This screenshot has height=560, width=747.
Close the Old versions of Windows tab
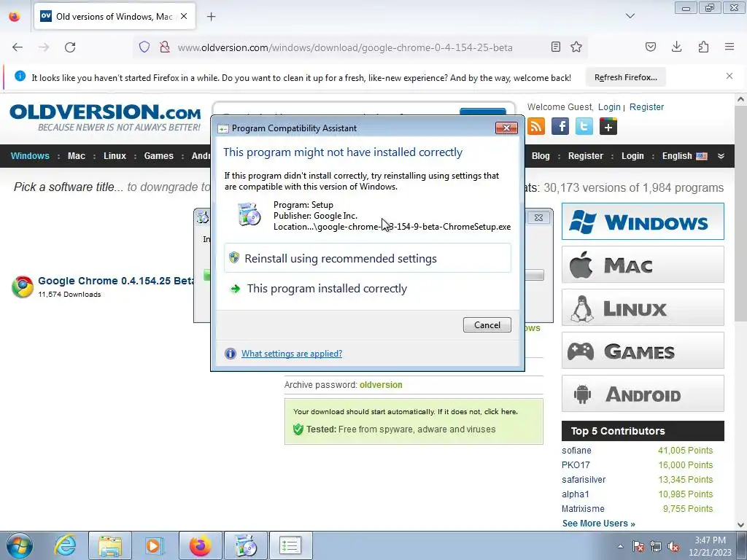(x=184, y=16)
